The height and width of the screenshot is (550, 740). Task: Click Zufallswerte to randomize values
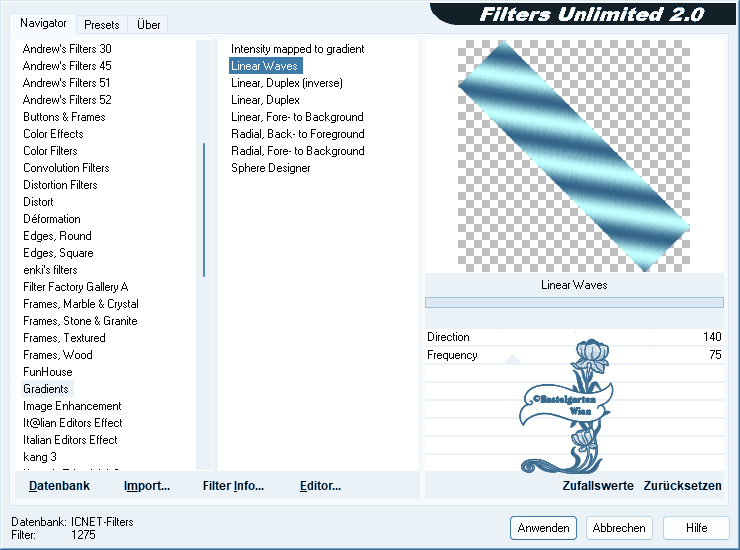pyautogui.click(x=597, y=485)
